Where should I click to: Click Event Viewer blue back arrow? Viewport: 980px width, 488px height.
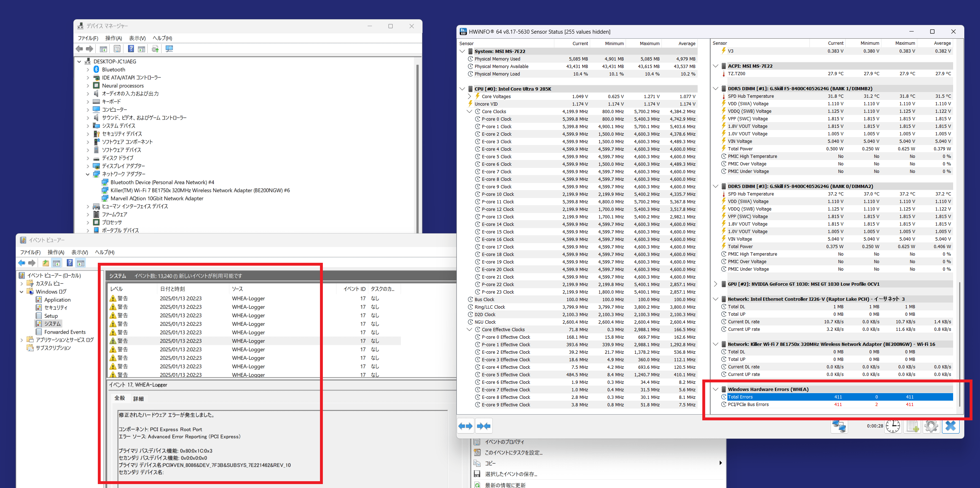[22, 263]
